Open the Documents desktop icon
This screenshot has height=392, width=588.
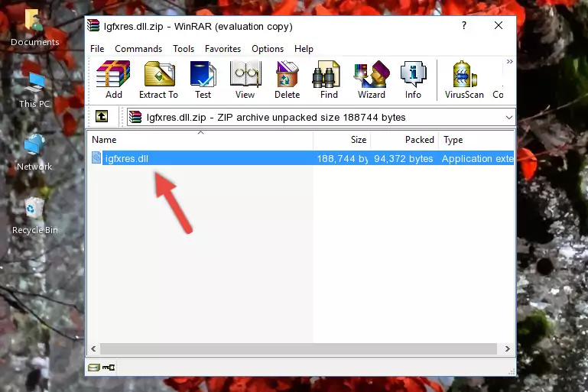(34, 28)
